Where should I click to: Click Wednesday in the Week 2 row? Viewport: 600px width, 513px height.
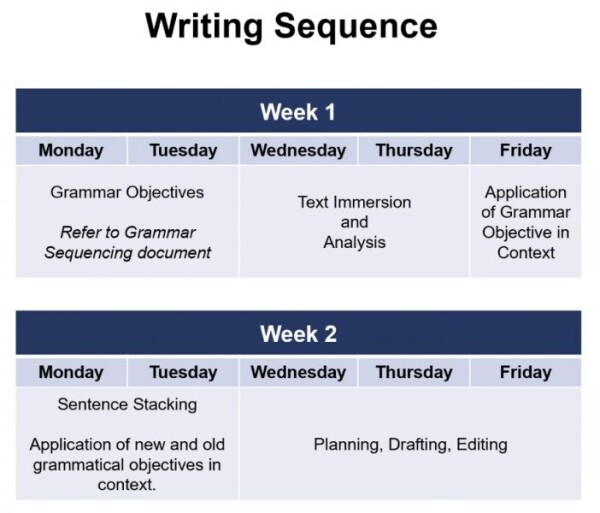298,372
